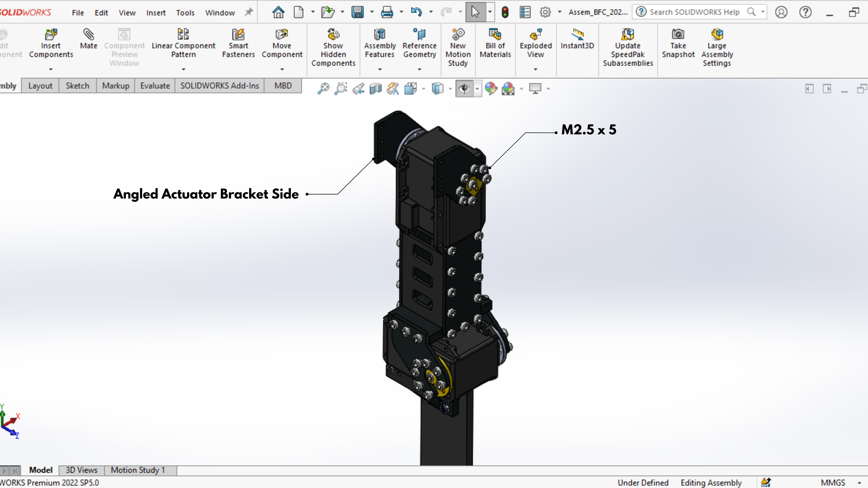Open the Help question mark icon
Screen dimensions: 868x488
pos(805,12)
